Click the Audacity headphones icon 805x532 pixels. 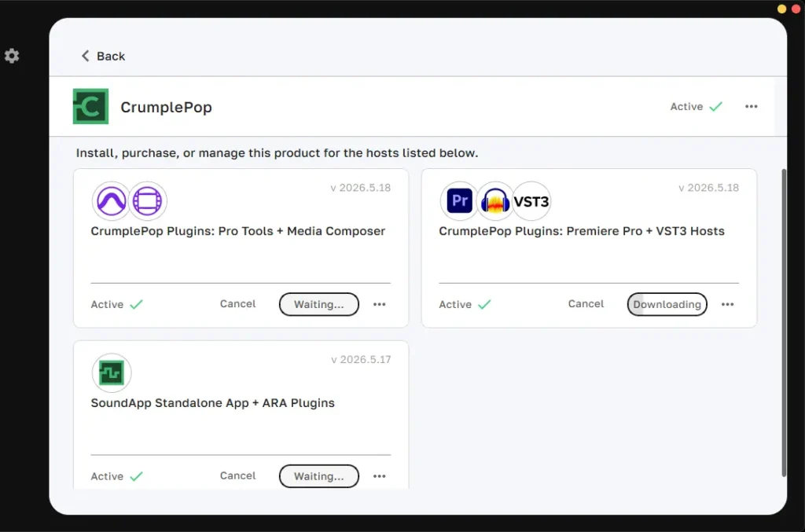[x=495, y=200]
